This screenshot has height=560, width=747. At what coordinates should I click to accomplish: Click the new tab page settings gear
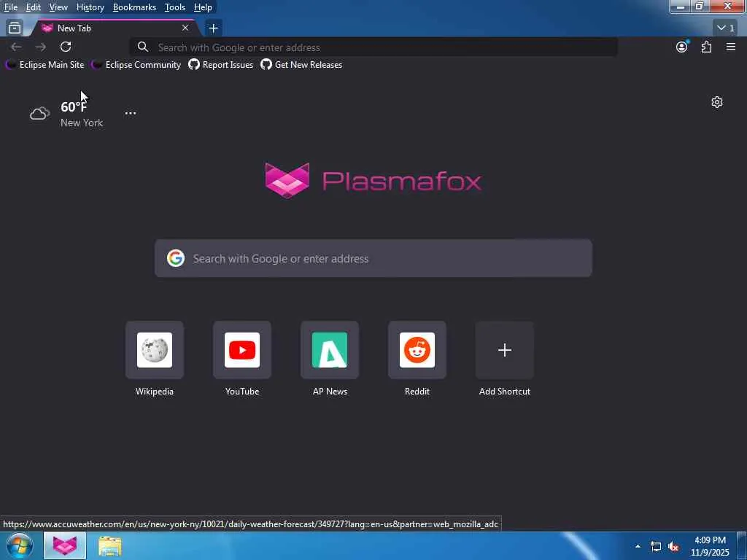click(x=717, y=102)
